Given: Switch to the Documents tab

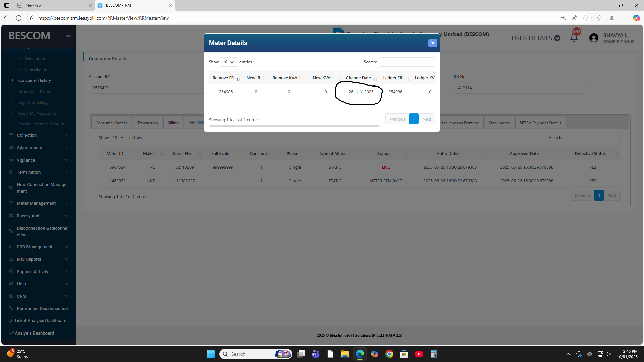Looking at the screenshot, I should coord(499,123).
